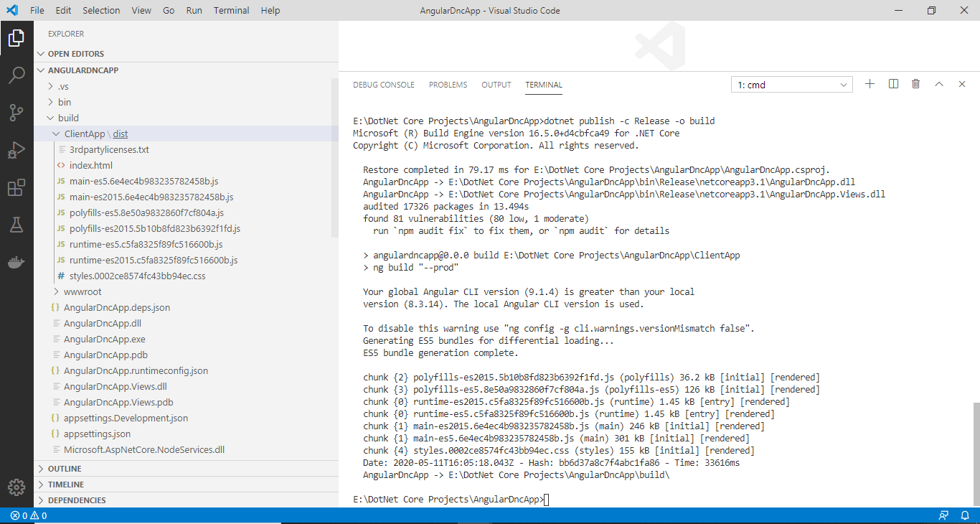
Task: Expand the bin folder
Action: click(186, 102)
